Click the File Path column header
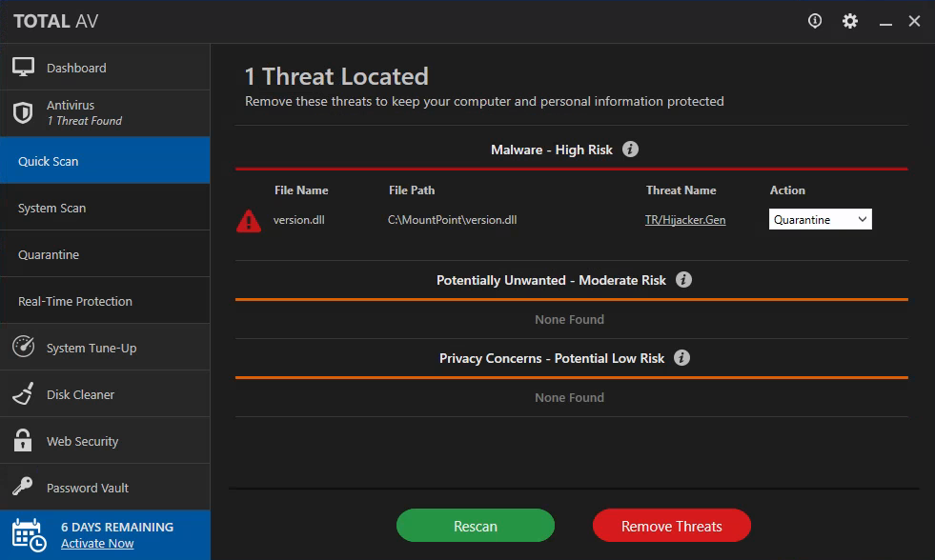The width and height of the screenshot is (935, 560). point(412,190)
